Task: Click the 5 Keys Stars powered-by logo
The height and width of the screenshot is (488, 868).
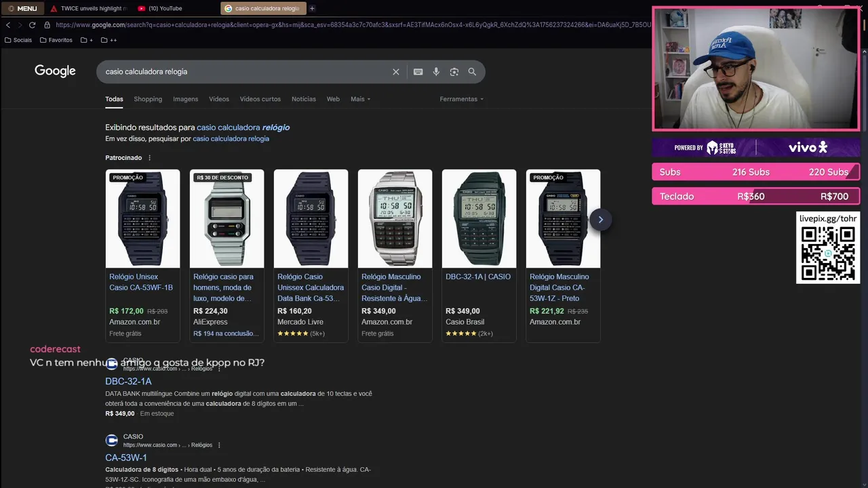Action: click(705, 148)
